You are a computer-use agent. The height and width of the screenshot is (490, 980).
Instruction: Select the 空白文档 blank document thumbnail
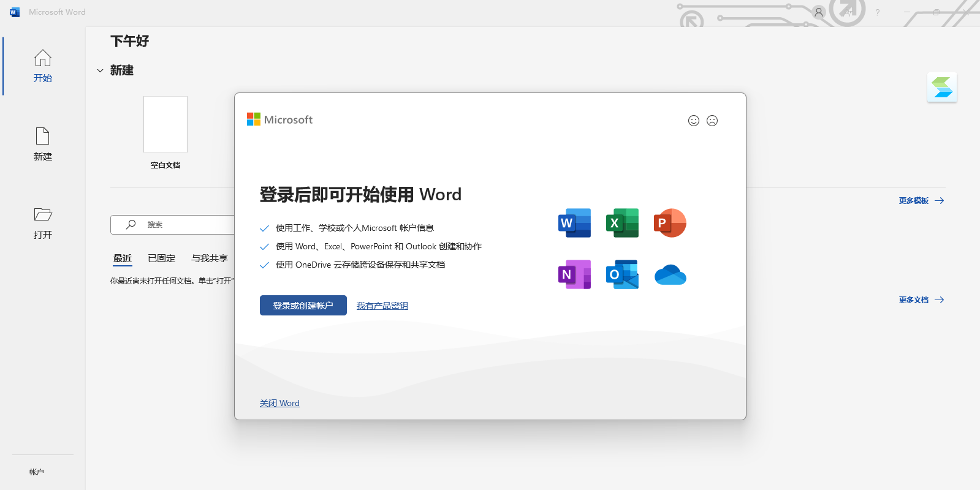165,125
